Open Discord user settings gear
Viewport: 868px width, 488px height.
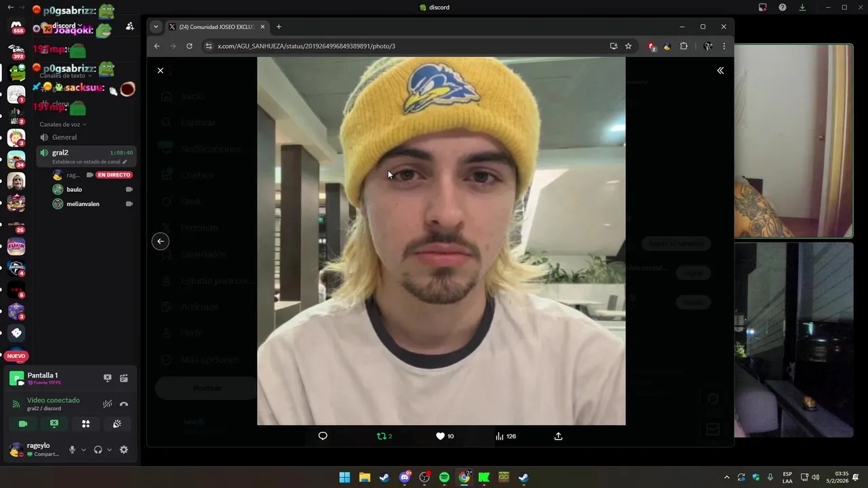[x=123, y=449]
